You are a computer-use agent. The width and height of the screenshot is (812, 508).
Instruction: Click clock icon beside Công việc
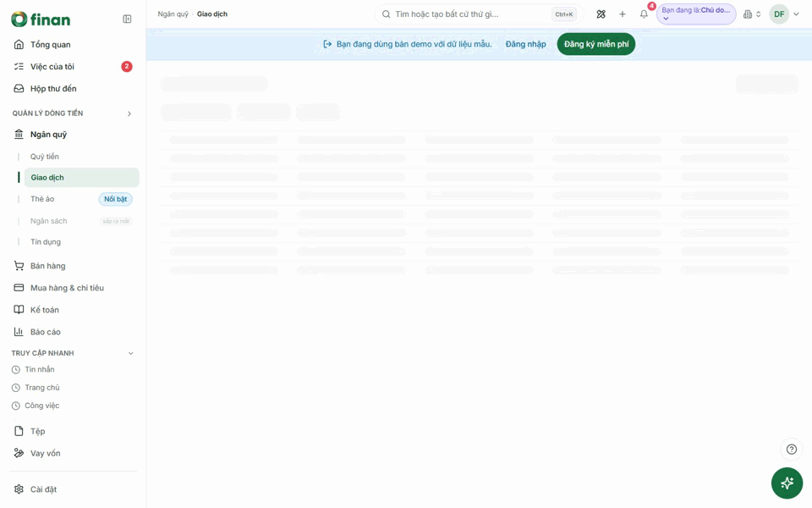pyautogui.click(x=16, y=406)
